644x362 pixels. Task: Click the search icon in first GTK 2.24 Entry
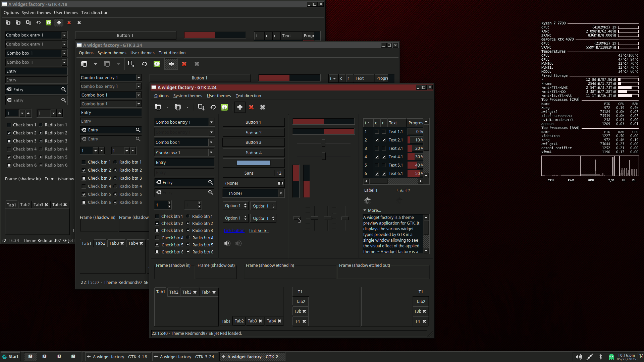tap(210, 182)
